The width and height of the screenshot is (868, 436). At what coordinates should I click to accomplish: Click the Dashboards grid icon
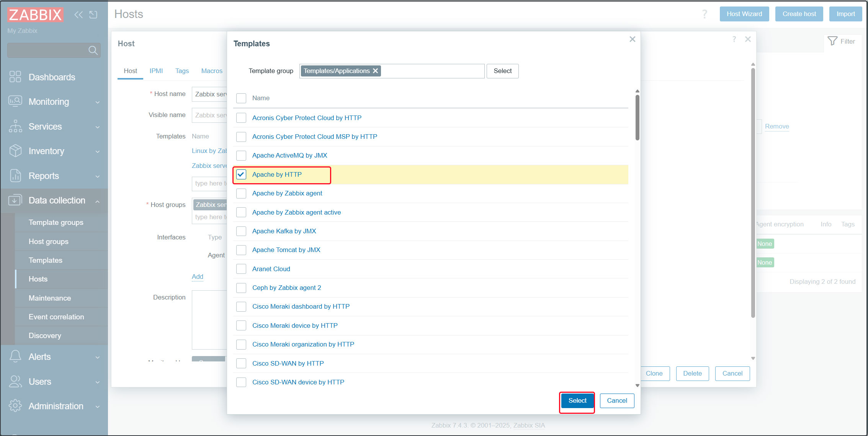point(15,77)
